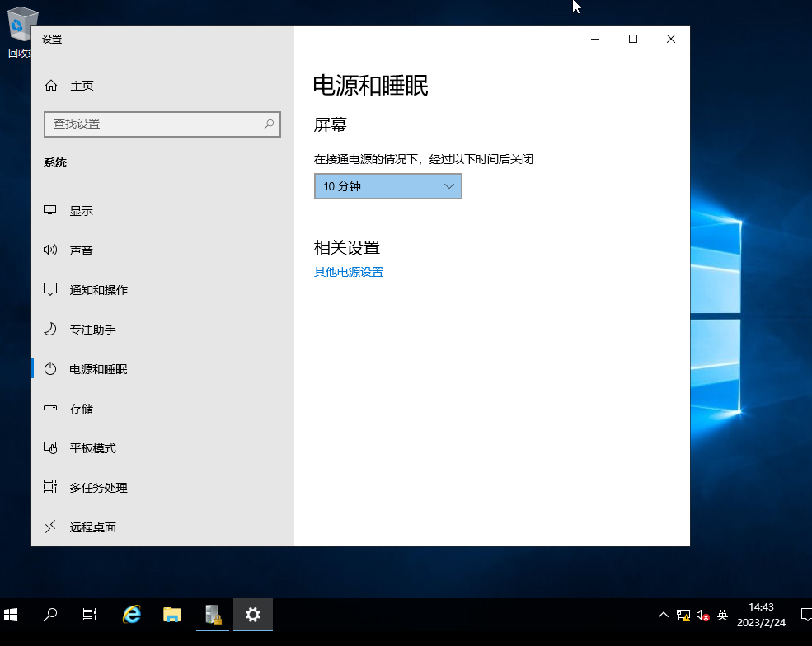812x646 pixels.
Task: Select 平板模式 tablet icon
Action: coord(50,447)
